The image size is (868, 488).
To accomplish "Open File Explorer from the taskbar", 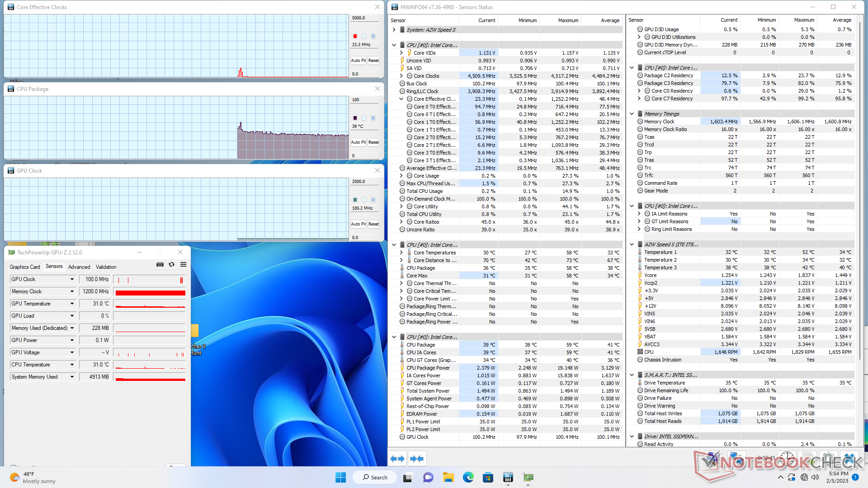I will [448, 477].
